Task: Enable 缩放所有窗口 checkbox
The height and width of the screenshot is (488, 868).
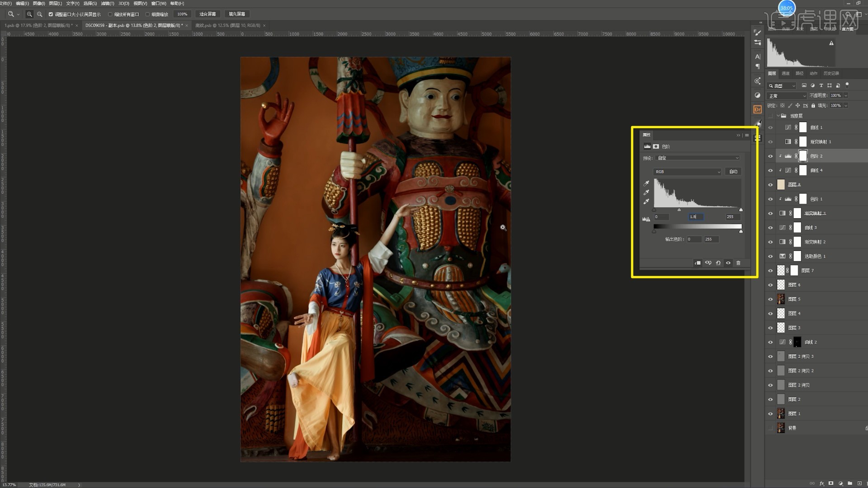Action: point(110,14)
